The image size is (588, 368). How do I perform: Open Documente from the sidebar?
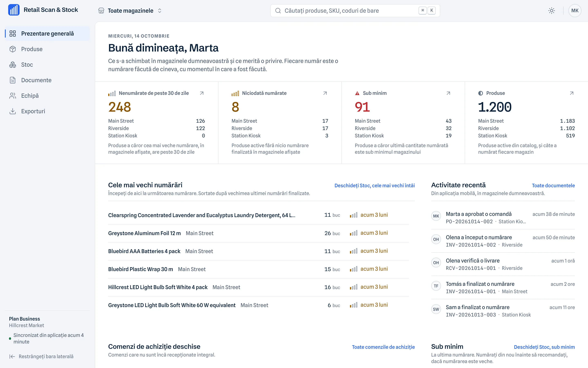pos(47,80)
